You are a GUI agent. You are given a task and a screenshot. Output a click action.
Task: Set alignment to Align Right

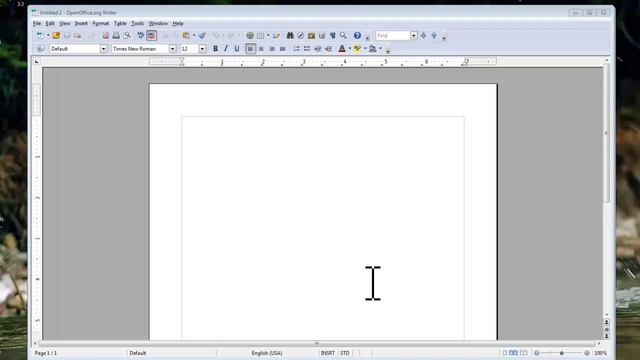(272, 49)
